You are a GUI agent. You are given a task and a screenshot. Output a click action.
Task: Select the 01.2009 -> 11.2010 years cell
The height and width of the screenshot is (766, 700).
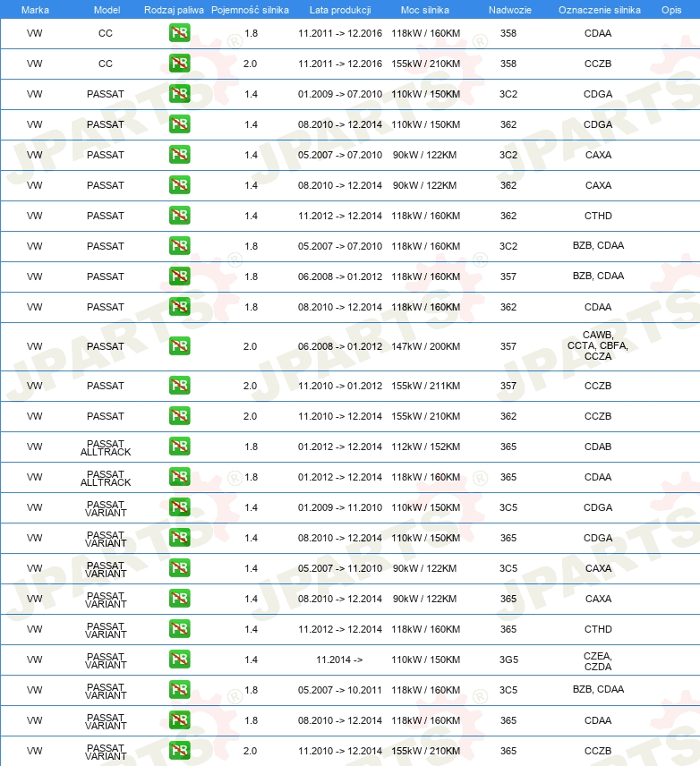pyautogui.click(x=340, y=507)
